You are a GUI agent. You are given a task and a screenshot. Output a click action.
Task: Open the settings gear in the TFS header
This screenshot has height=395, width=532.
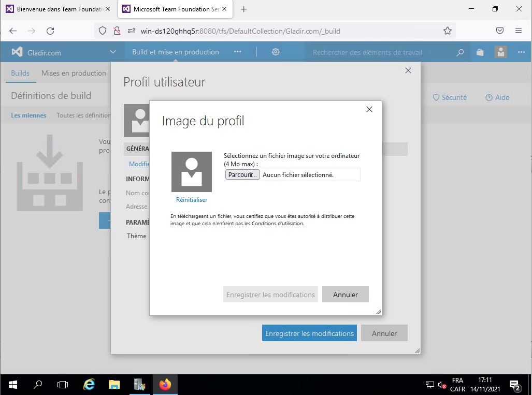(276, 52)
